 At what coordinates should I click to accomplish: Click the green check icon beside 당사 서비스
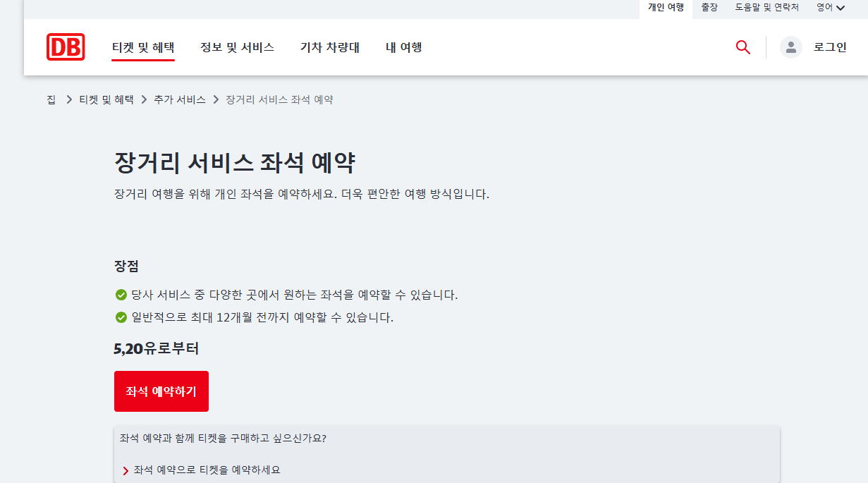click(121, 295)
